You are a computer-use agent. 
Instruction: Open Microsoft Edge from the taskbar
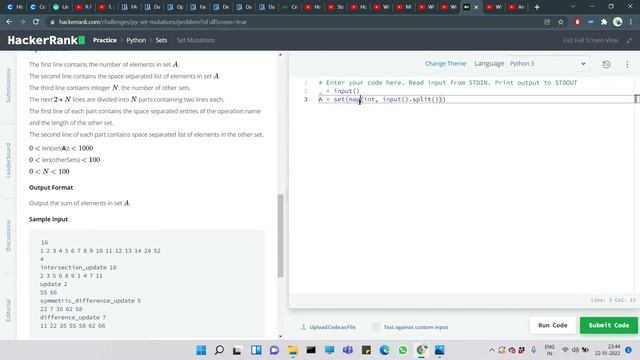pyautogui.click(x=384, y=350)
